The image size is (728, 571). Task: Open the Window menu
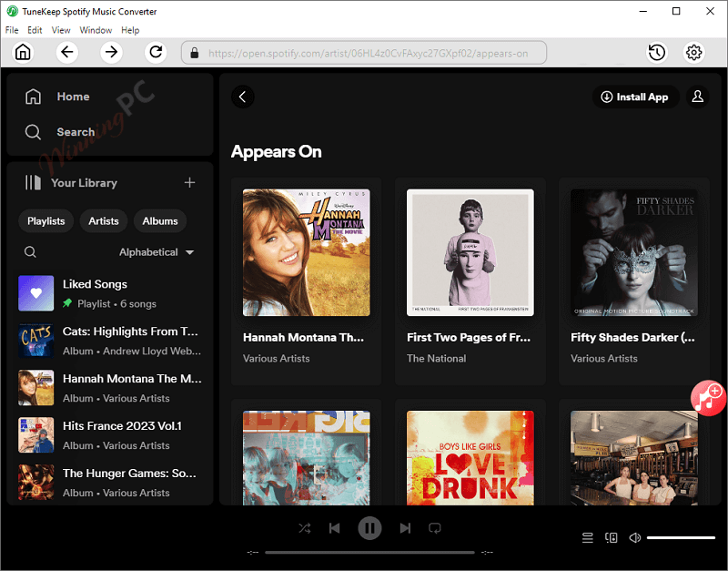click(x=96, y=30)
